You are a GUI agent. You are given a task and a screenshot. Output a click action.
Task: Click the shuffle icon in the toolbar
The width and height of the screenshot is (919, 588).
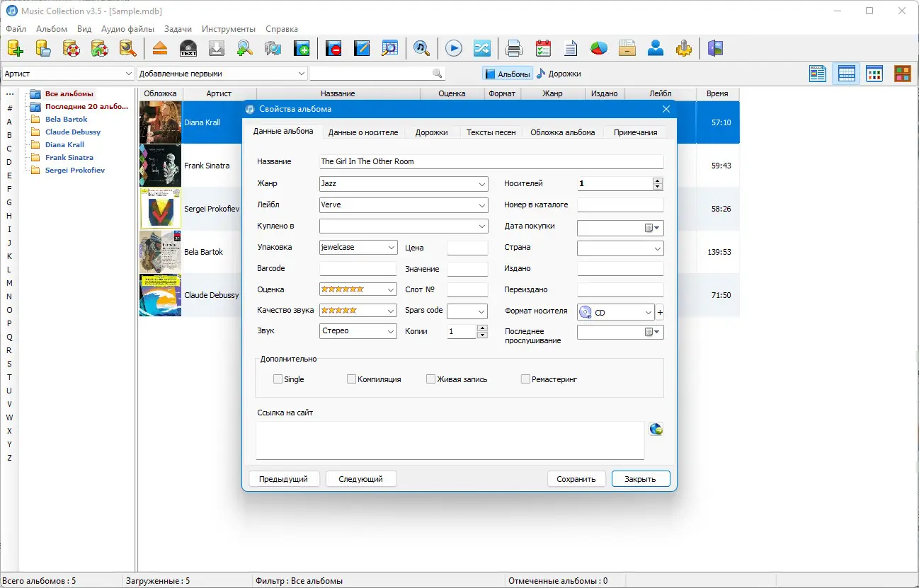tap(481, 48)
